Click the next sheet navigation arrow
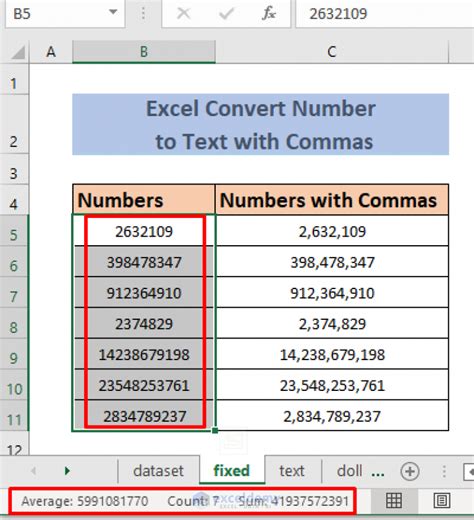The image size is (474, 520). pos(67,471)
